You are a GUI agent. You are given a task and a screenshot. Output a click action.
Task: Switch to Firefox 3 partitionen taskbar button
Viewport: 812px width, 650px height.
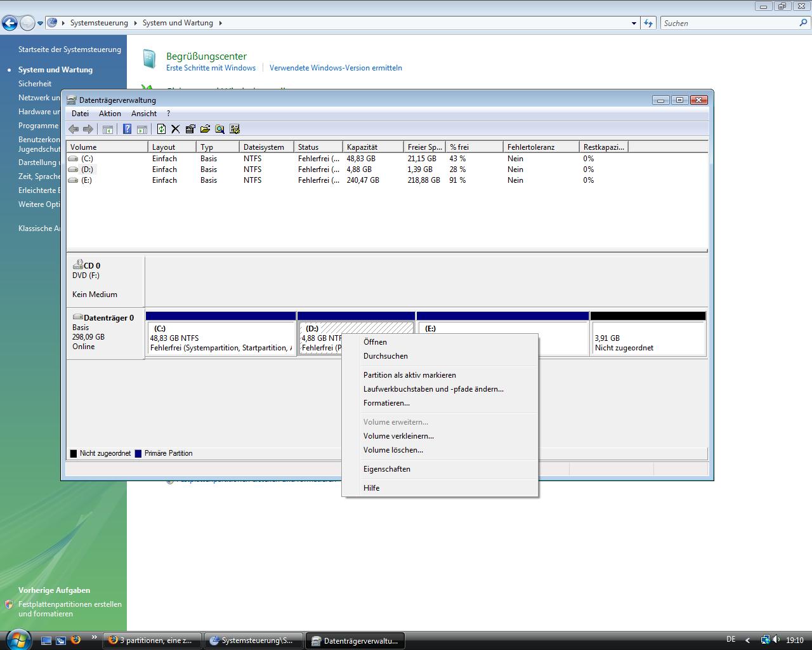[152, 640]
